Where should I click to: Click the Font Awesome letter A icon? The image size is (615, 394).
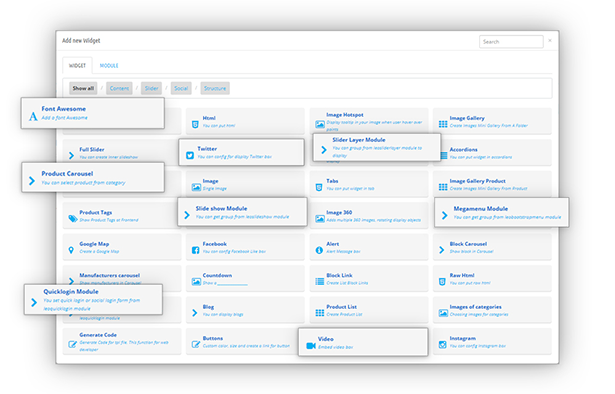(33, 116)
